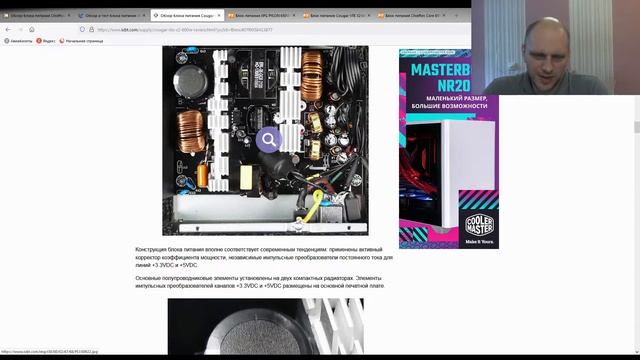Screen dimensions: 640x360
Task: Close the Обзор блока питания Chieftec tab
Action: coord(69,16)
